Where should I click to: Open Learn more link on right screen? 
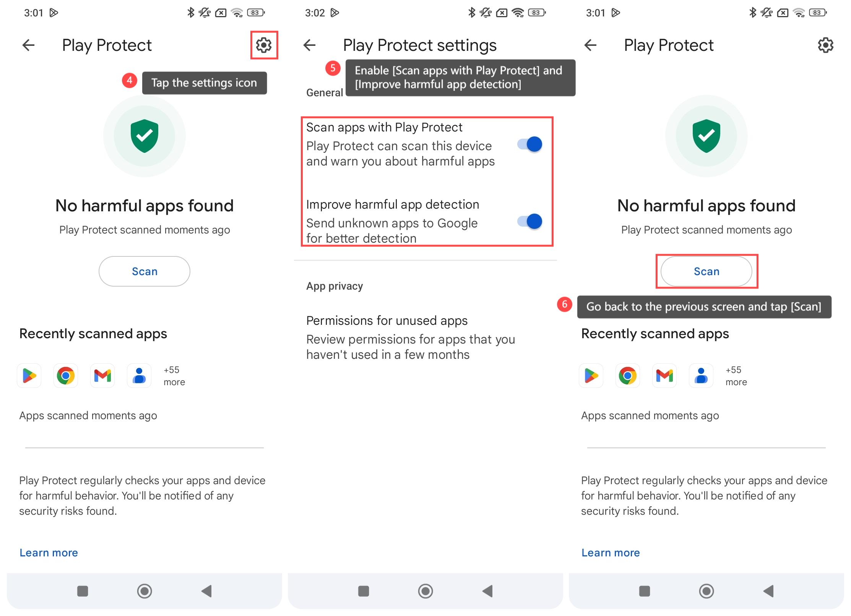click(611, 553)
